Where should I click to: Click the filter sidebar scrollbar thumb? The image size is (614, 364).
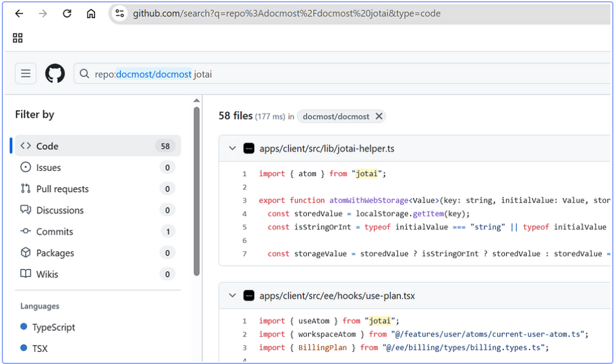197,192
